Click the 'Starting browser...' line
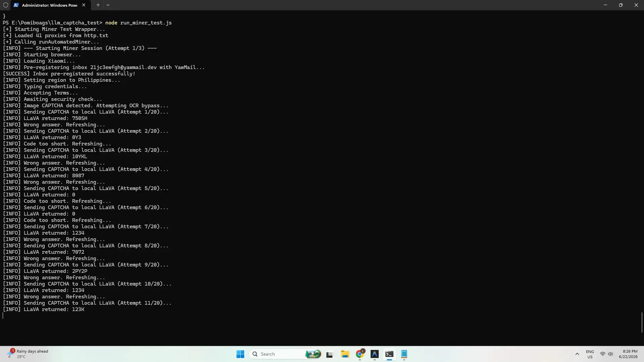Image resolution: width=644 pixels, height=362 pixels. [x=42, y=55]
